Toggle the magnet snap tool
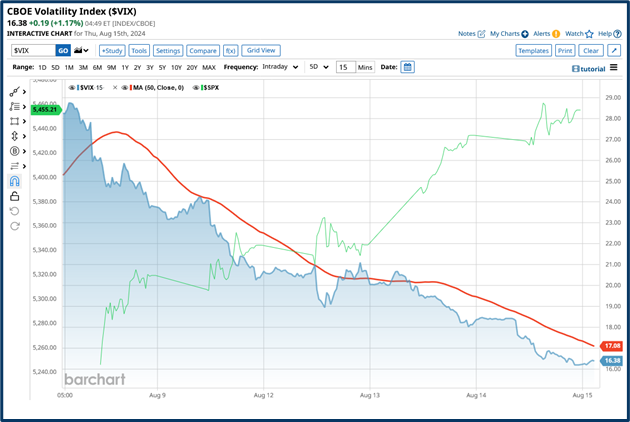The width and height of the screenshot is (630, 422). click(14, 181)
